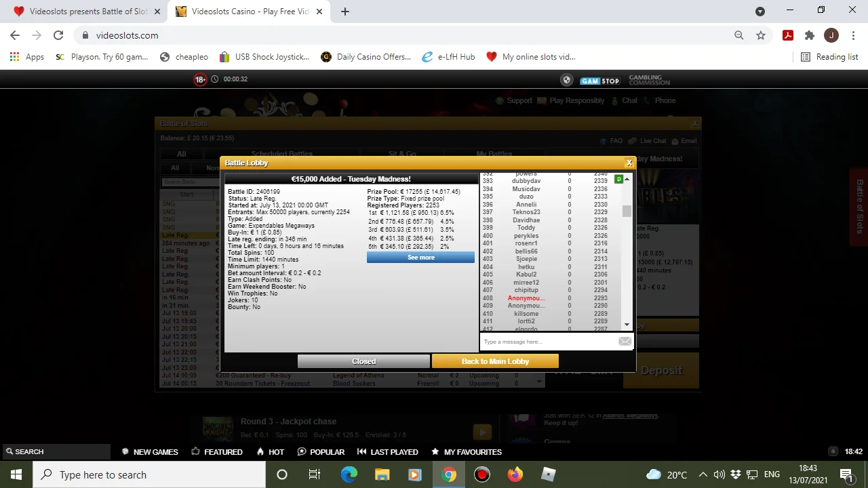The image size is (868, 488).
Task: Open Chrome profile J avatar
Action: 831,35
